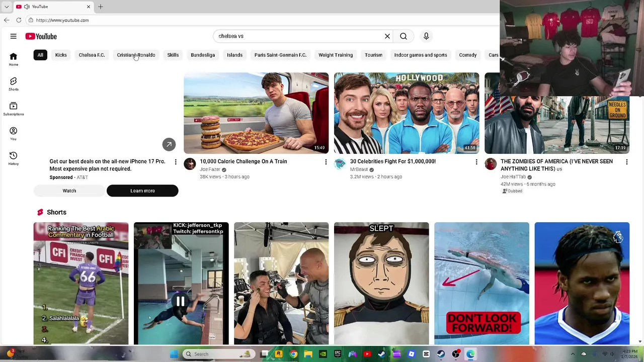Start voice search with microphone

(x=426, y=36)
